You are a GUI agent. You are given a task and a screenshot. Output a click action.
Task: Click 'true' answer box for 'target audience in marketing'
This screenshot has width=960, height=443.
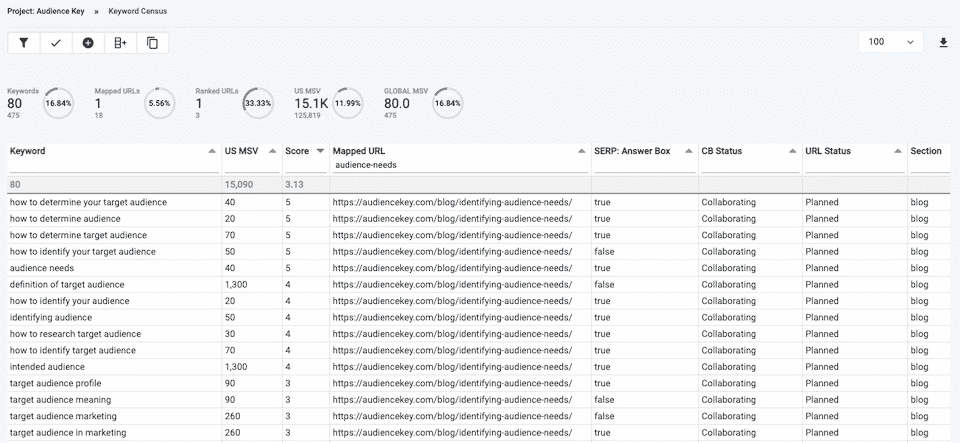[x=602, y=434]
